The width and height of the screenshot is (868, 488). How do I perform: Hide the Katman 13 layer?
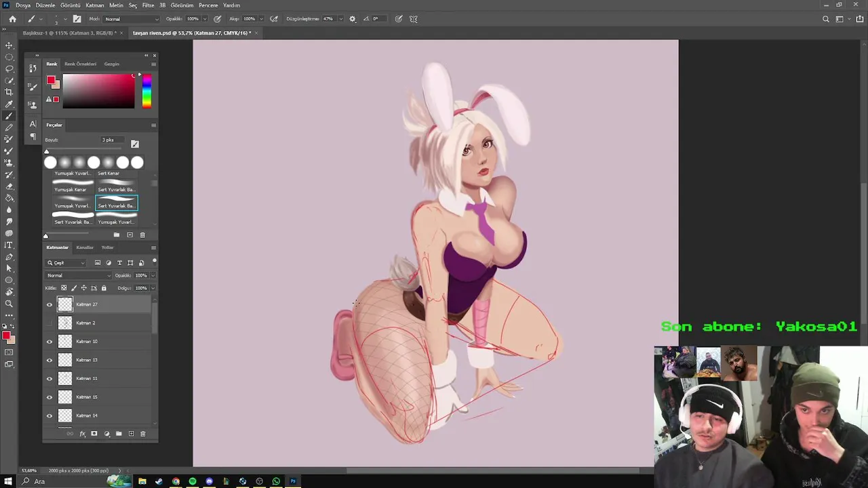[49, 361]
